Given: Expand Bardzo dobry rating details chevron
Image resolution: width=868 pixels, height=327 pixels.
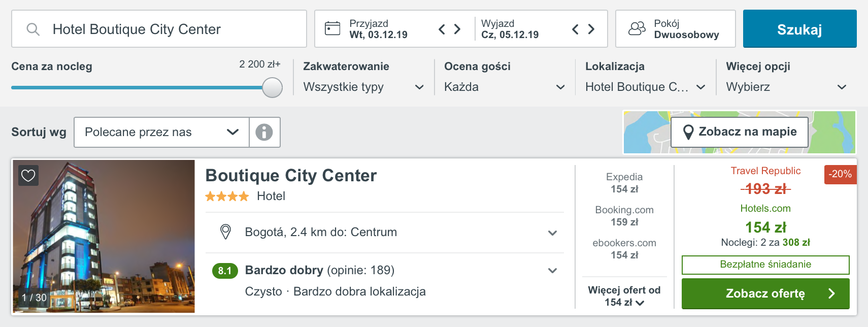Looking at the screenshot, I should (x=553, y=271).
